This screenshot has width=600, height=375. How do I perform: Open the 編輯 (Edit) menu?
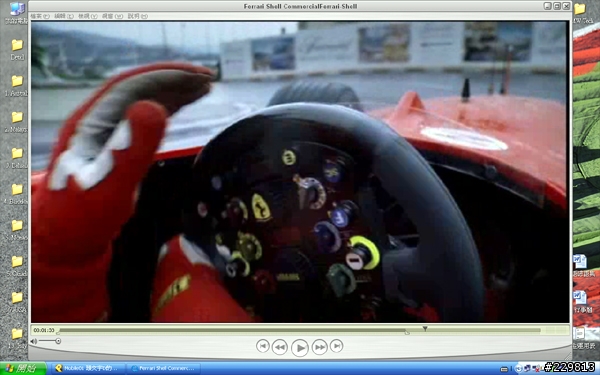pyautogui.click(x=64, y=16)
